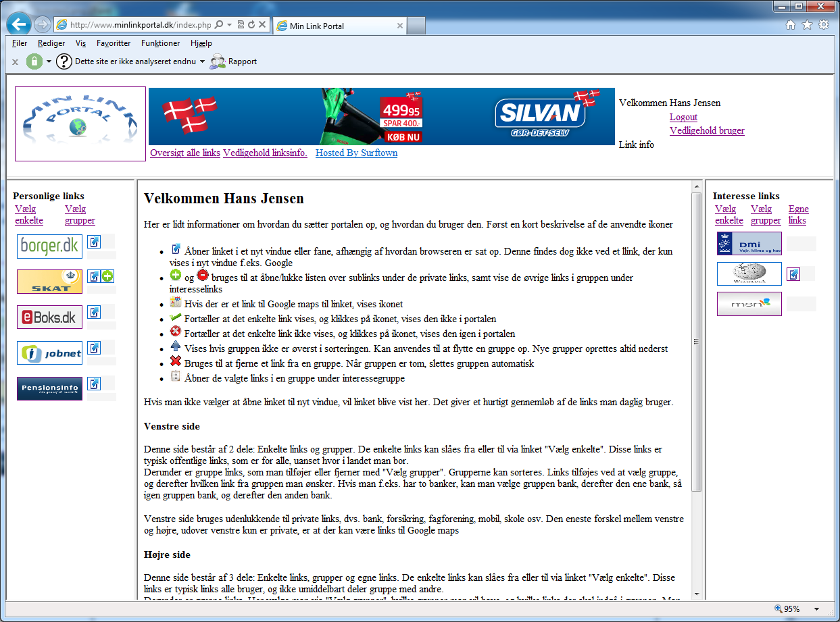840x622 pixels.
Task: Click the SKAT logo link
Action: click(x=49, y=282)
